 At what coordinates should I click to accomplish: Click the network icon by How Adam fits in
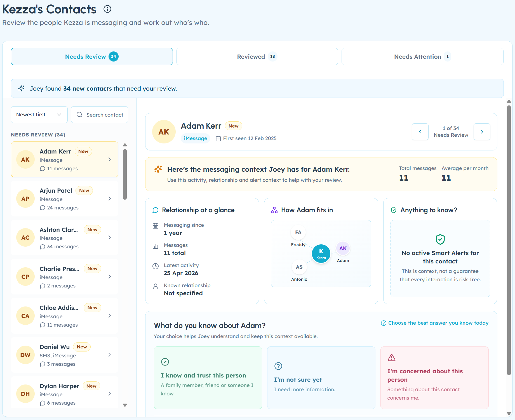pos(274,210)
